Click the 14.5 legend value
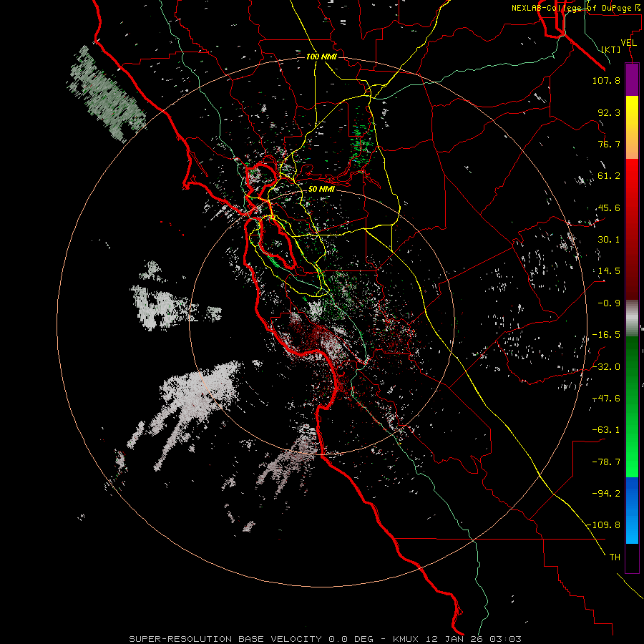 (x=609, y=271)
